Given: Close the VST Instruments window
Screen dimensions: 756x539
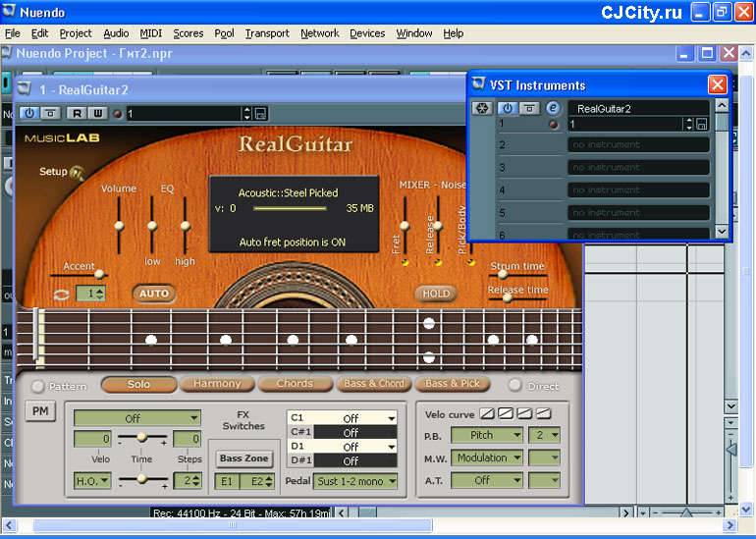Looking at the screenshot, I should tap(718, 84).
